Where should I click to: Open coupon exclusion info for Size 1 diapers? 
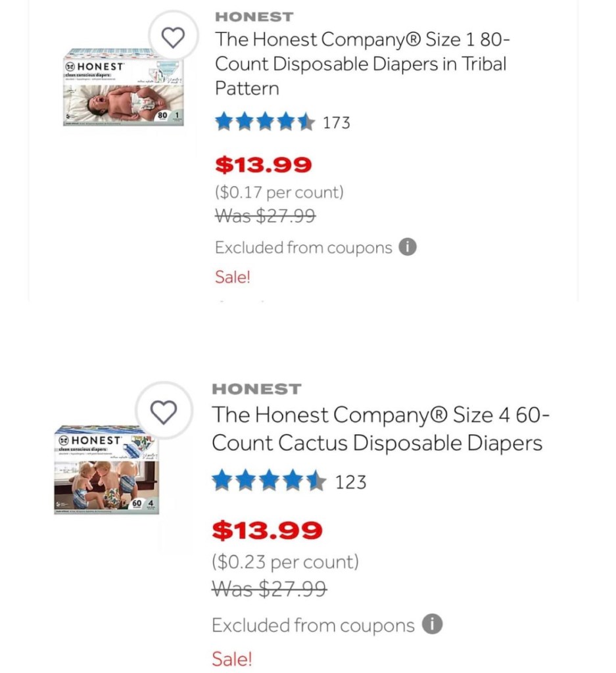coord(408,248)
